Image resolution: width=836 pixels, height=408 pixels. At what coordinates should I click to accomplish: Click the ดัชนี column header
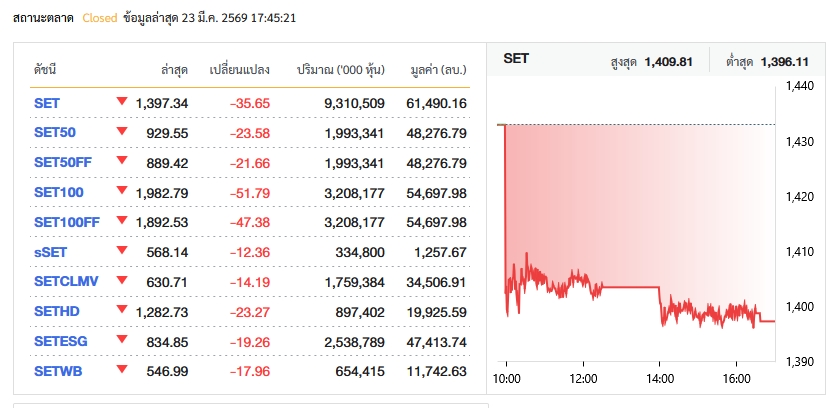[44, 70]
